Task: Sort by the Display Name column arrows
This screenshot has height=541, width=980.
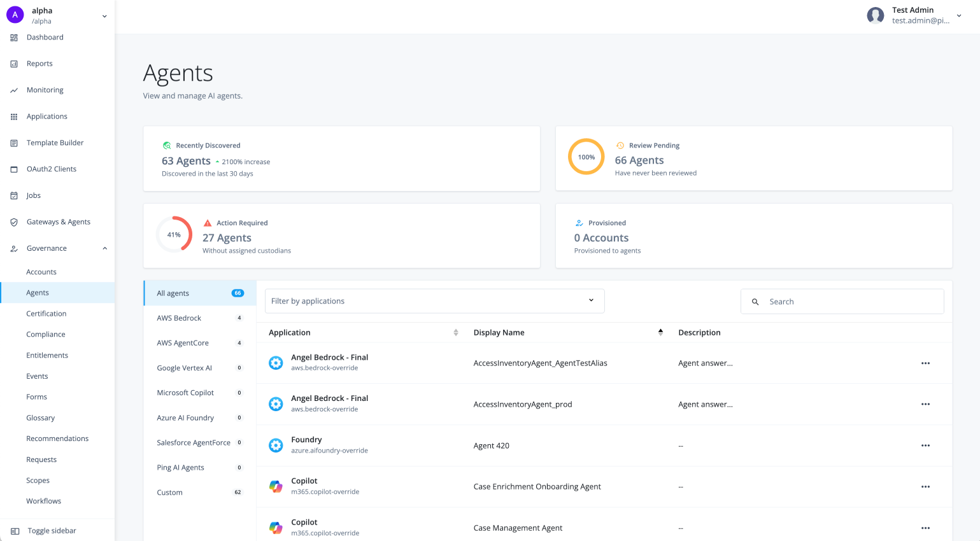Action: coord(660,333)
